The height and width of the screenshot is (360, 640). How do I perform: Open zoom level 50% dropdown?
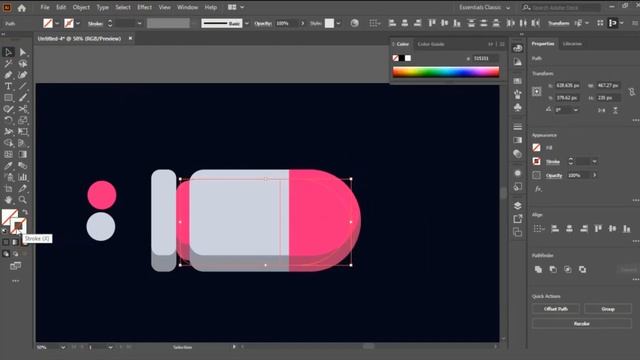pos(63,347)
